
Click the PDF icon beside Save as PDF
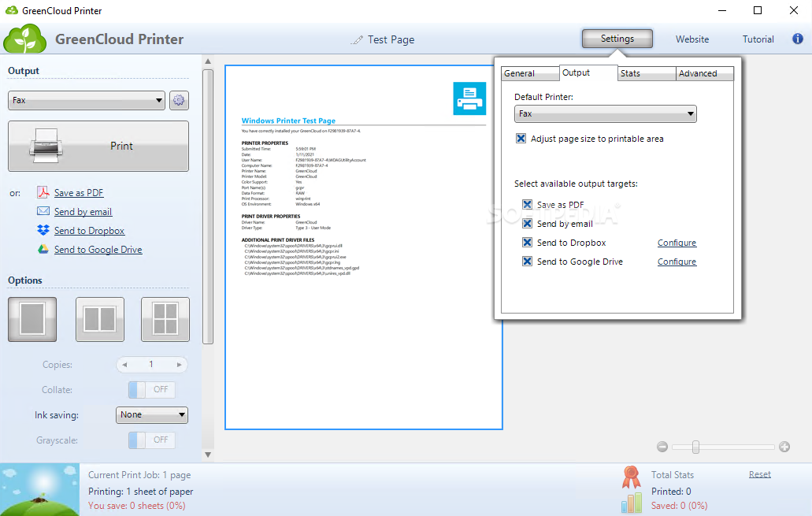(43, 193)
